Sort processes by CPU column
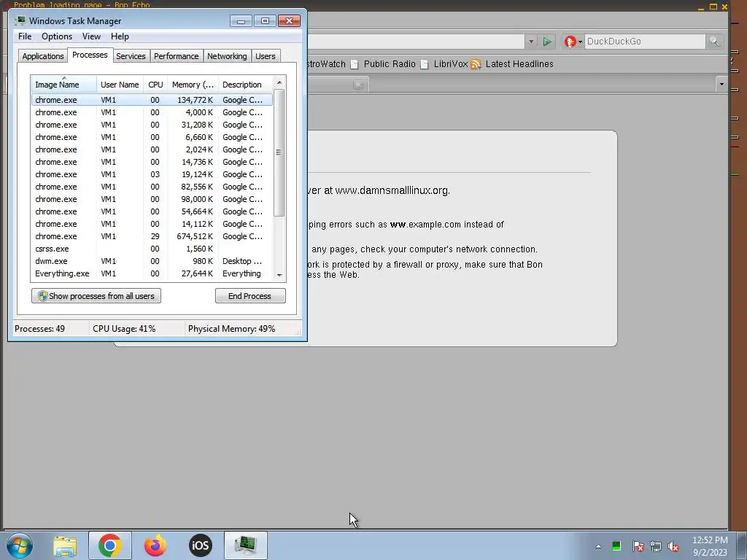 (x=155, y=85)
